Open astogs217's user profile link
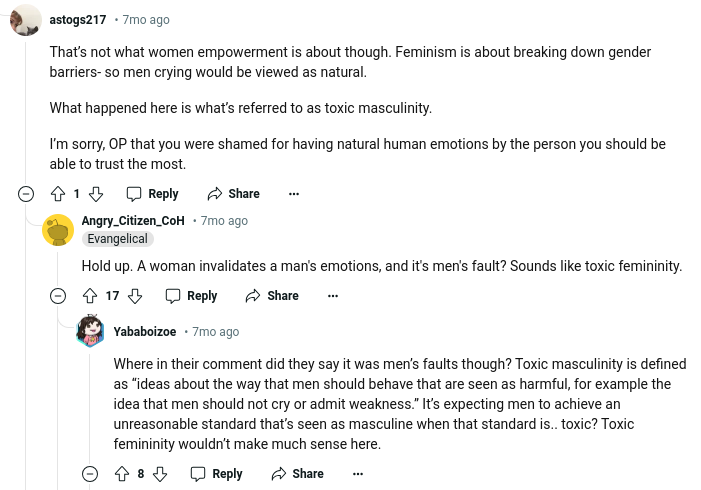Viewport: 701px width, 490px height. coord(77,20)
